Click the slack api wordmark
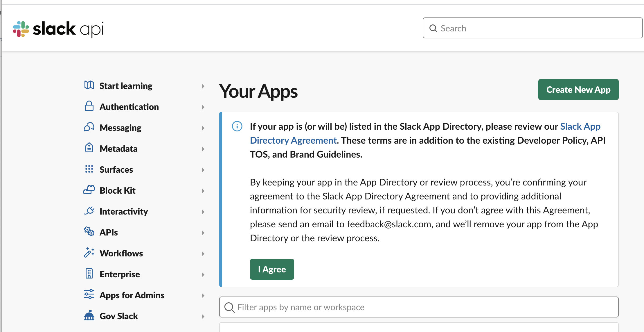 click(x=68, y=29)
